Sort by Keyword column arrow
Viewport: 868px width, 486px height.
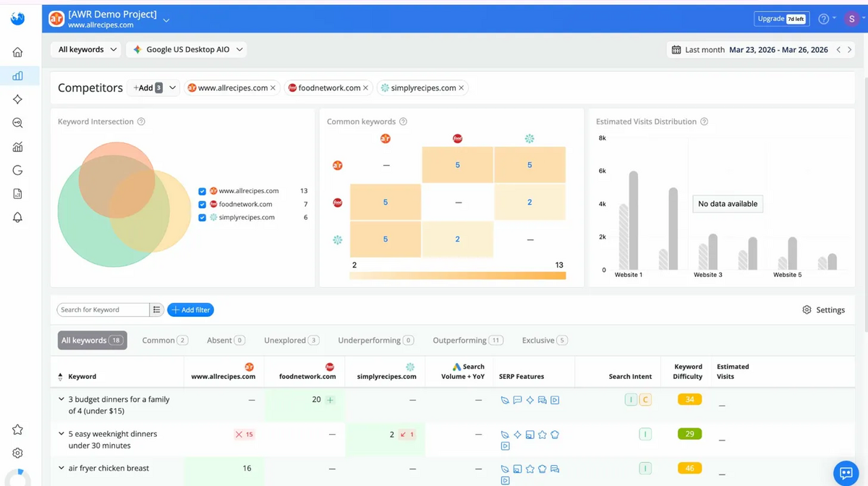point(60,377)
